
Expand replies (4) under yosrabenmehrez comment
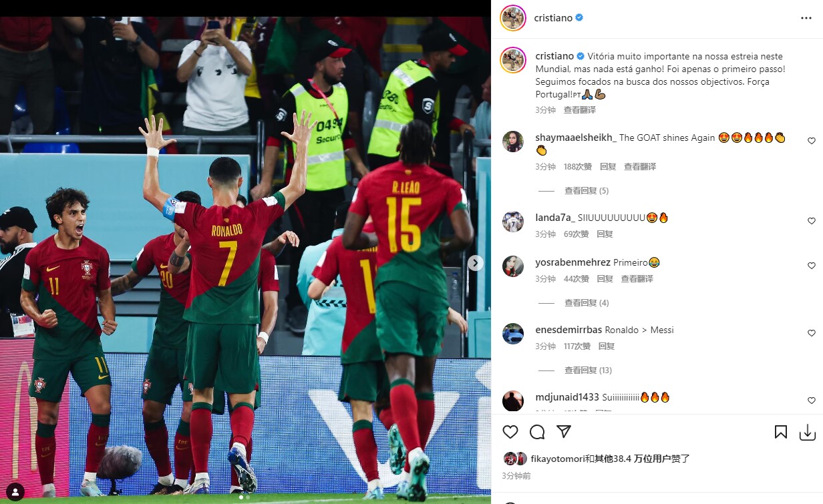pyautogui.click(x=587, y=303)
